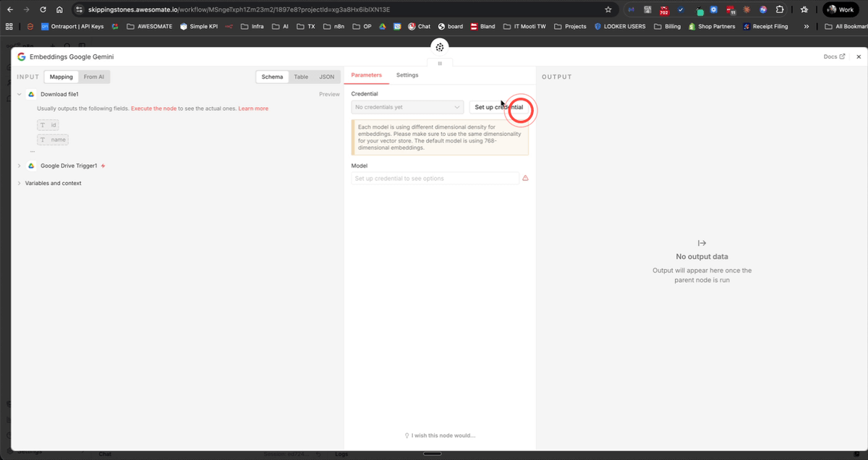868x460 pixels.
Task: Click the circular node connector icon at top
Action: [x=439, y=47]
